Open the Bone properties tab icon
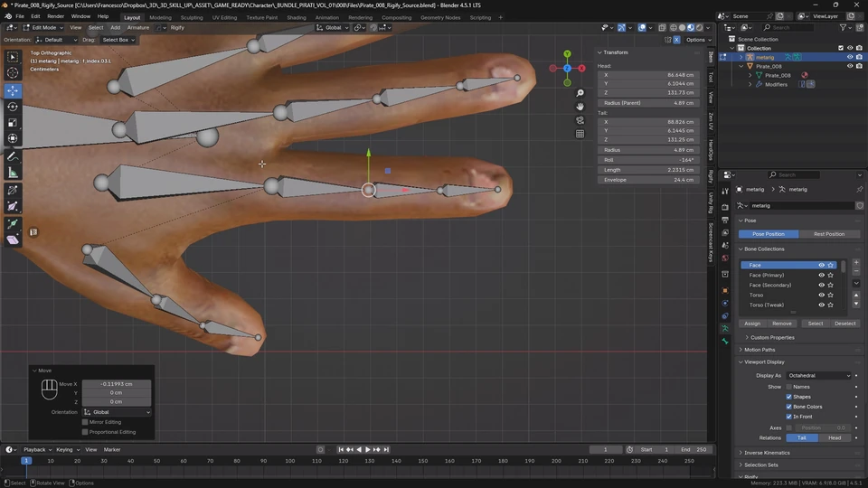The height and width of the screenshot is (488, 868). point(724,342)
